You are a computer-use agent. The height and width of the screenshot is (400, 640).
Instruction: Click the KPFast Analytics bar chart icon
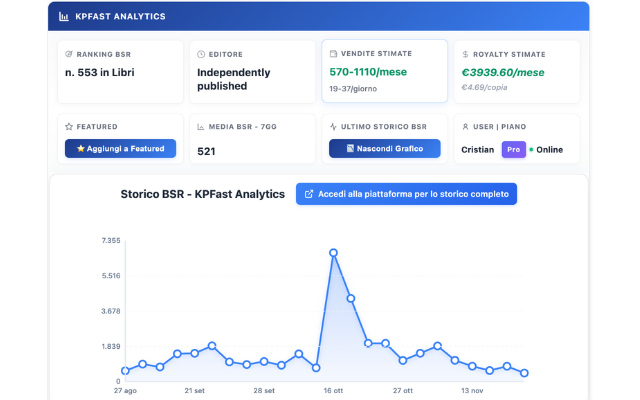point(64,17)
